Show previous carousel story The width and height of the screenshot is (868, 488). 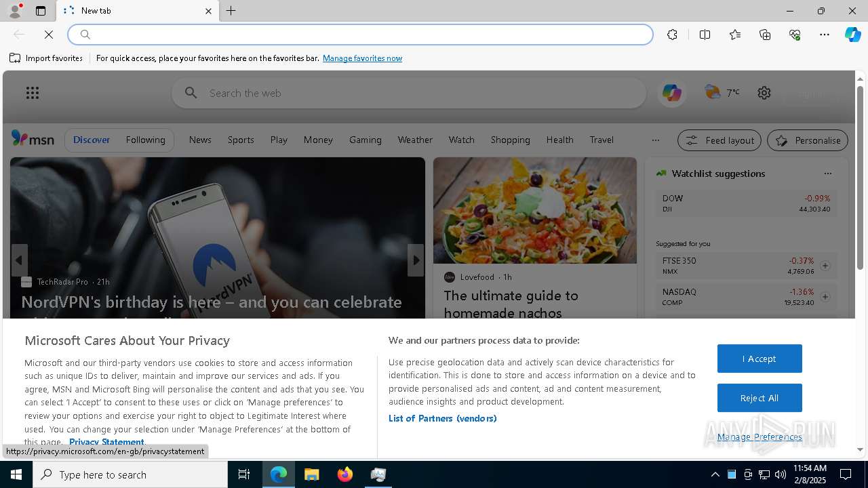tap(19, 260)
